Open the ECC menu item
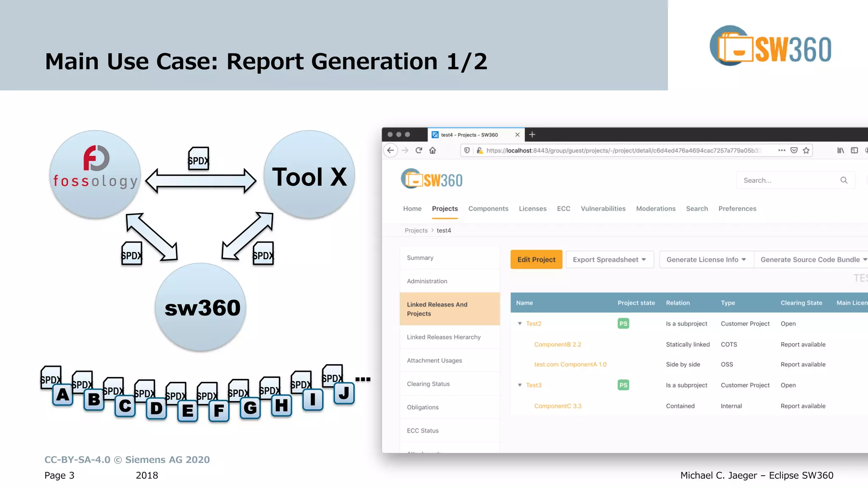 click(x=563, y=209)
